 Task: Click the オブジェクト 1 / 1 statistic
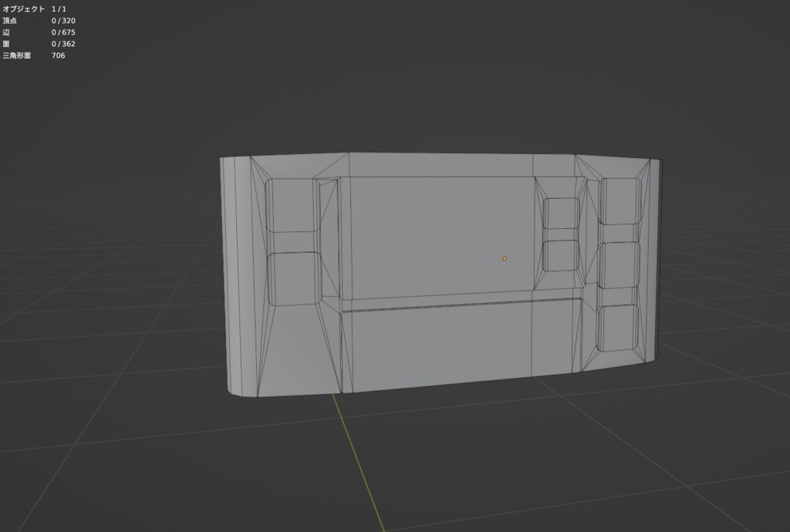(x=34, y=9)
